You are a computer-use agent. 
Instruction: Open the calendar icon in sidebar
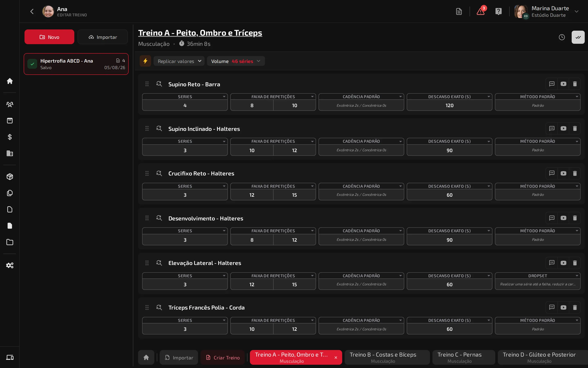click(10, 121)
